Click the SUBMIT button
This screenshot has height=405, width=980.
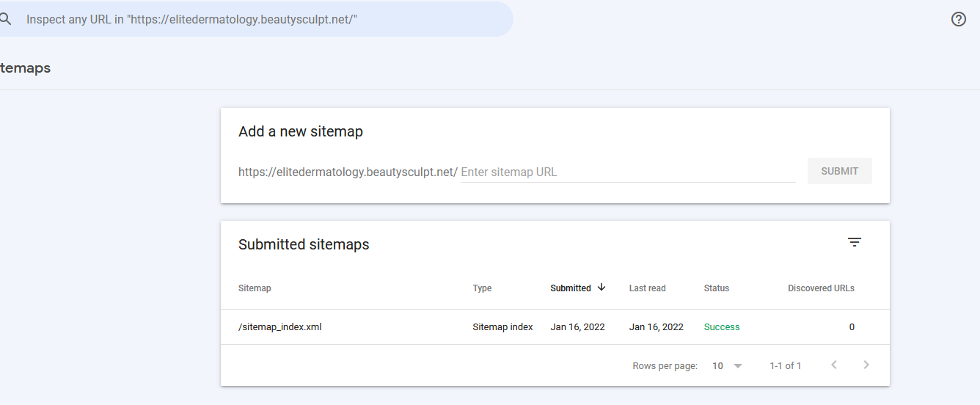click(839, 171)
